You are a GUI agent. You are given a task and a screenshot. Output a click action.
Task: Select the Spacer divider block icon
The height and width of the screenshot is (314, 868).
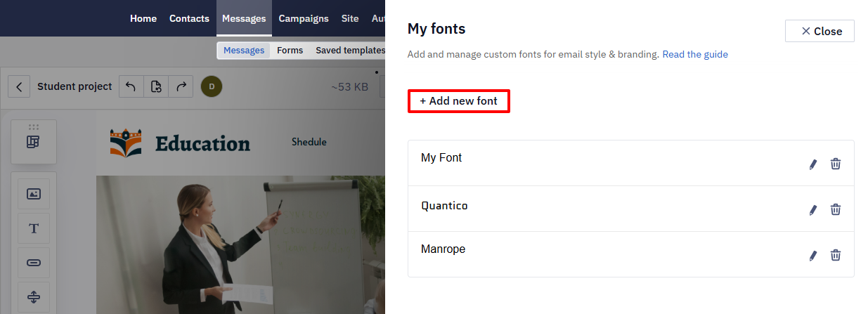tap(34, 297)
